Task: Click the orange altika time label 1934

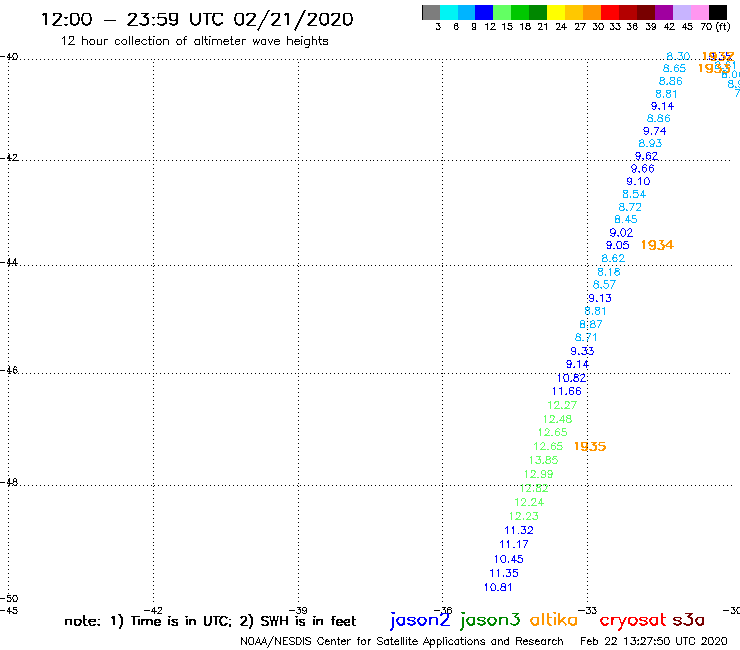Action: point(657,245)
